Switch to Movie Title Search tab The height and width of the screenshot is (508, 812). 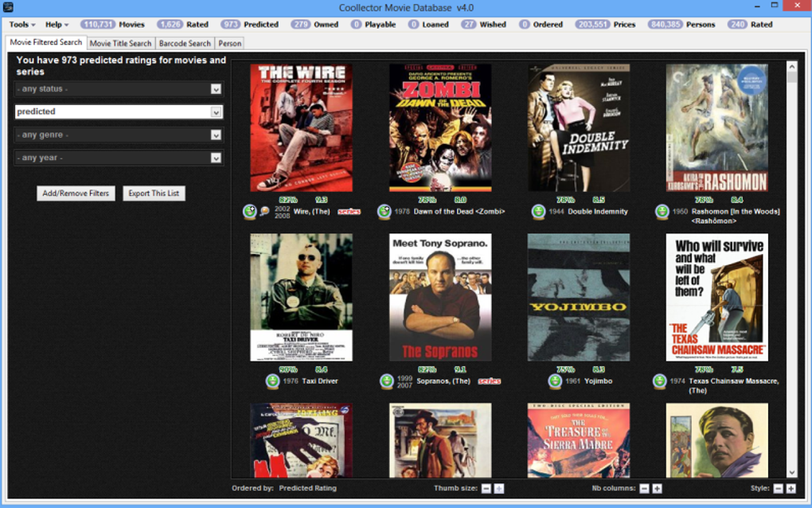[x=121, y=44]
